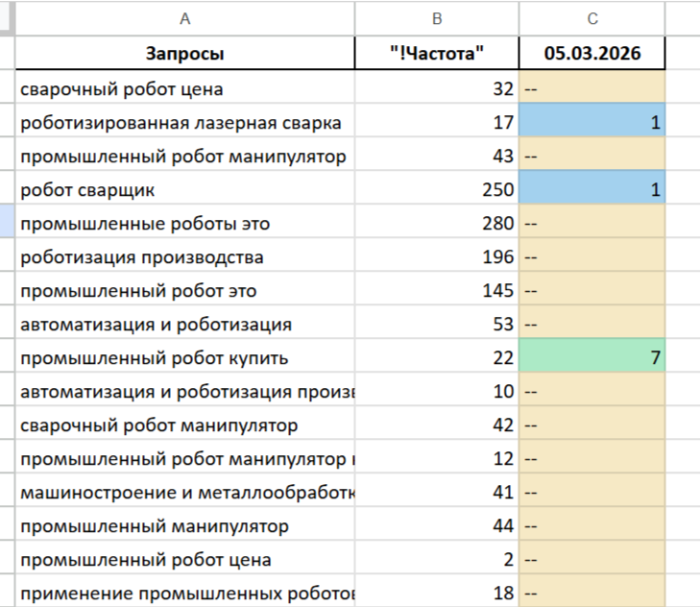Image resolution: width=700 pixels, height=607 pixels.
Task: Select row header of "промышленные роботы это"
Action: tap(7, 221)
